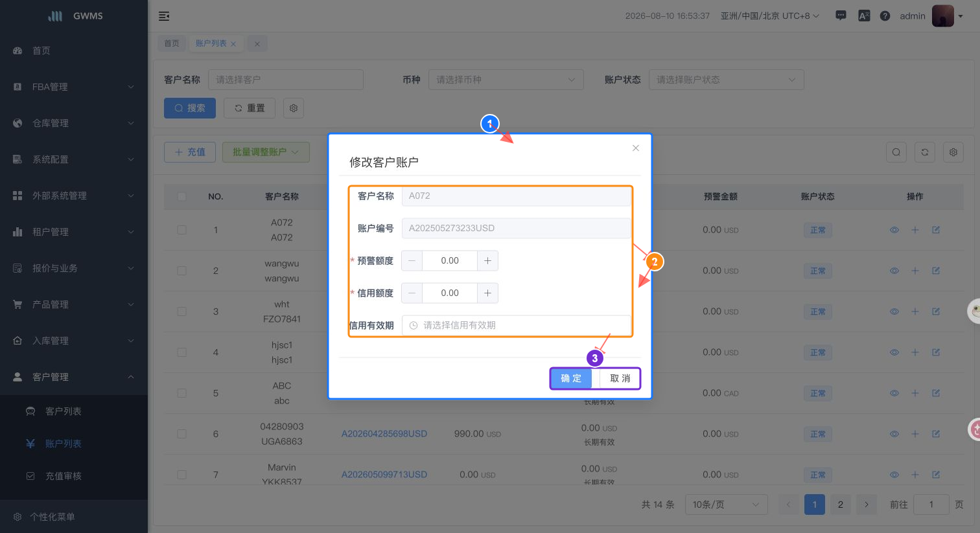The width and height of the screenshot is (980, 533).
Task: Click the 搜索 search button
Action: click(x=190, y=108)
